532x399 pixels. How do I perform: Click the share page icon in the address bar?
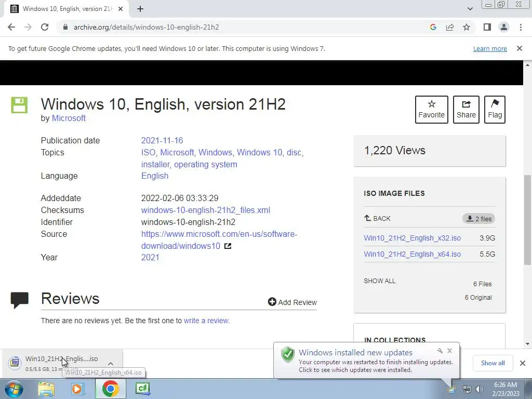coord(450,27)
